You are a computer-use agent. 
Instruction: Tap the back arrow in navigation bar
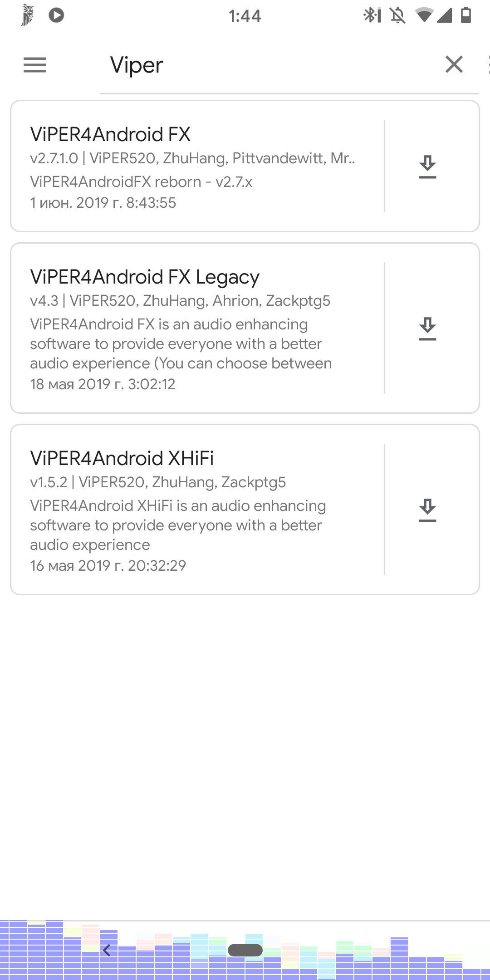pos(107,950)
